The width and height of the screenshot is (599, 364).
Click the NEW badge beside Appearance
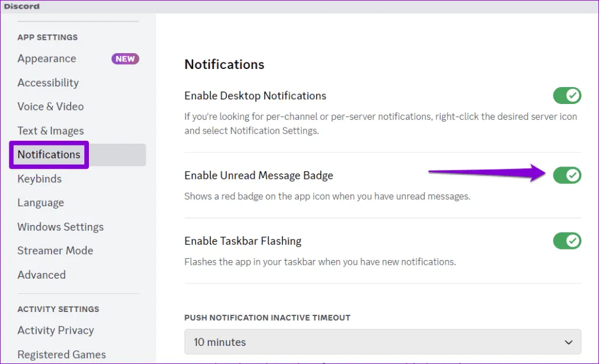pos(125,59)
